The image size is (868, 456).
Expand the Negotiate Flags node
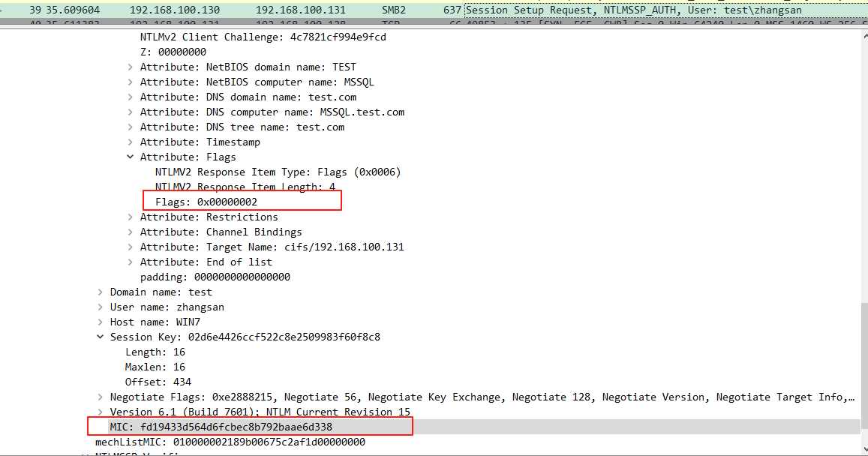(101, 397)
